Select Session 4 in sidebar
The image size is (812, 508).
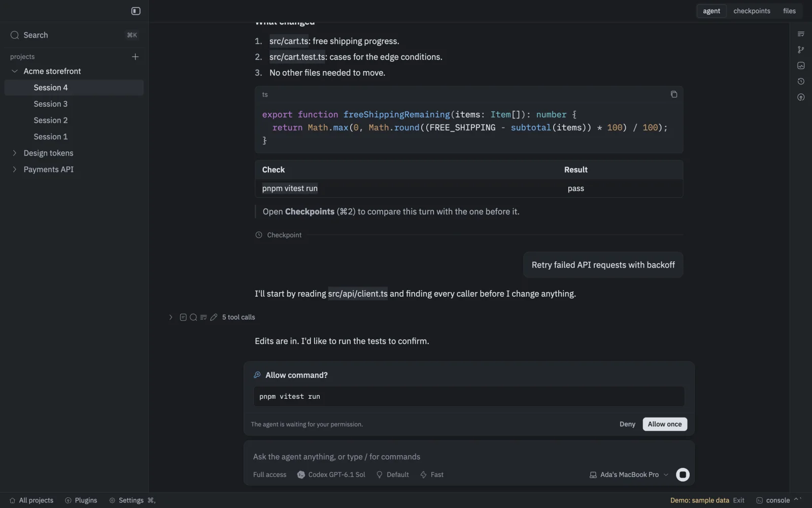(74, 87)
